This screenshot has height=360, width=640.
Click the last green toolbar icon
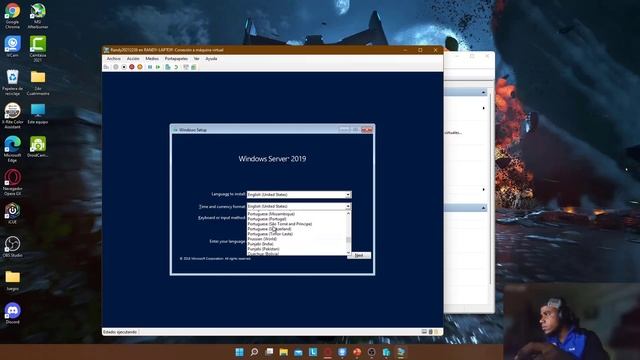tap(194, 67)
